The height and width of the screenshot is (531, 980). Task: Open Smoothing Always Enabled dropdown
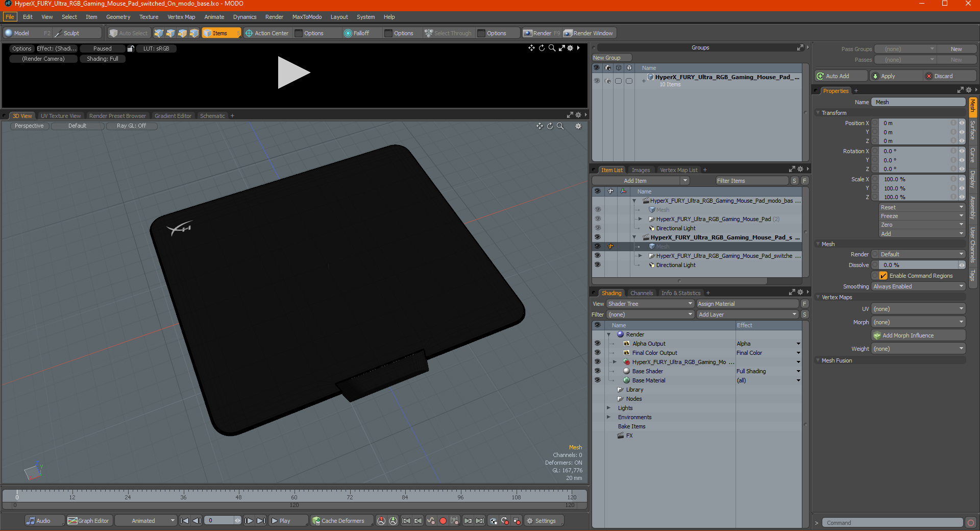click(x=918, y=286)
